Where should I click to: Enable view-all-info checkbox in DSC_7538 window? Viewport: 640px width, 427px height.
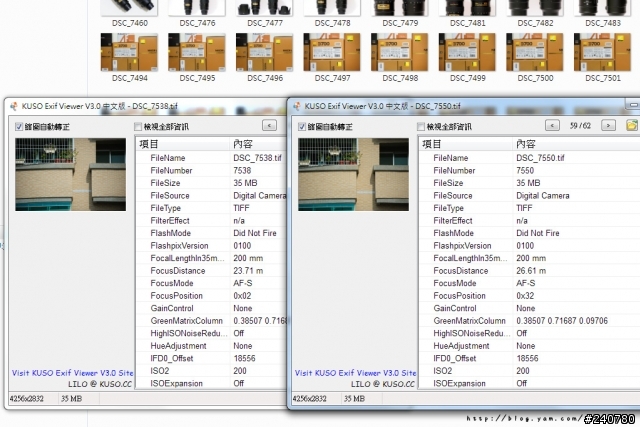(138, 127)
